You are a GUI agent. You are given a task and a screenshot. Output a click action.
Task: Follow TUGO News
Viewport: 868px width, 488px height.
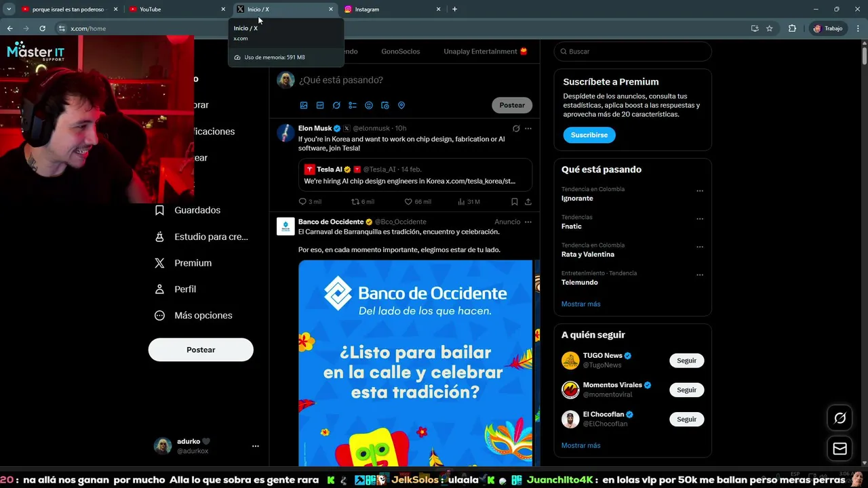click(686, 361)
